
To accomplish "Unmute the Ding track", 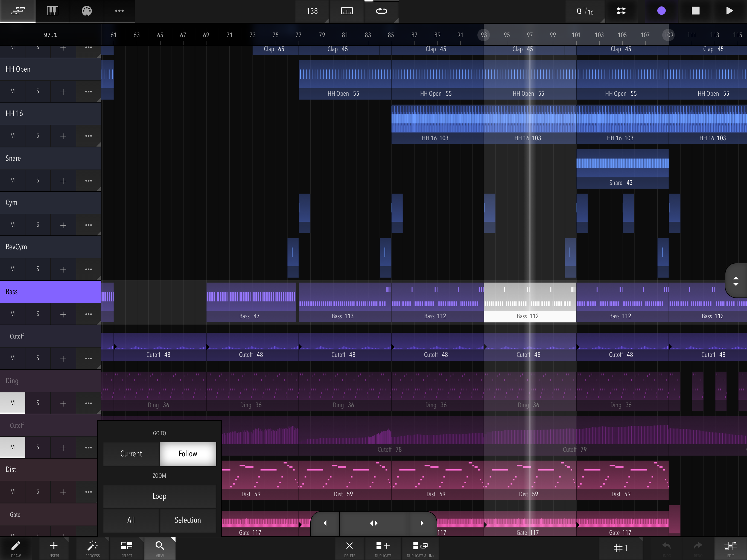I will coord(13,402).
